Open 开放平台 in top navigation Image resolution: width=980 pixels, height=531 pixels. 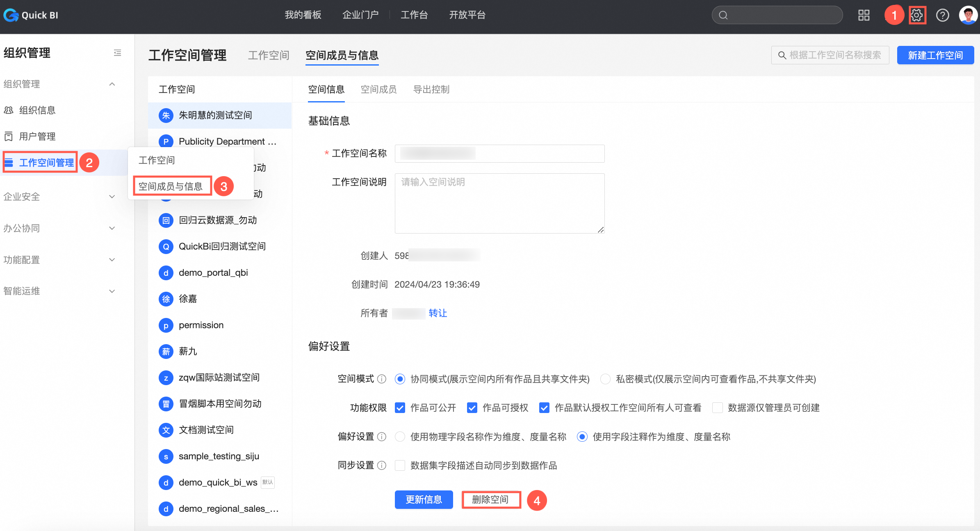[467, 15]
